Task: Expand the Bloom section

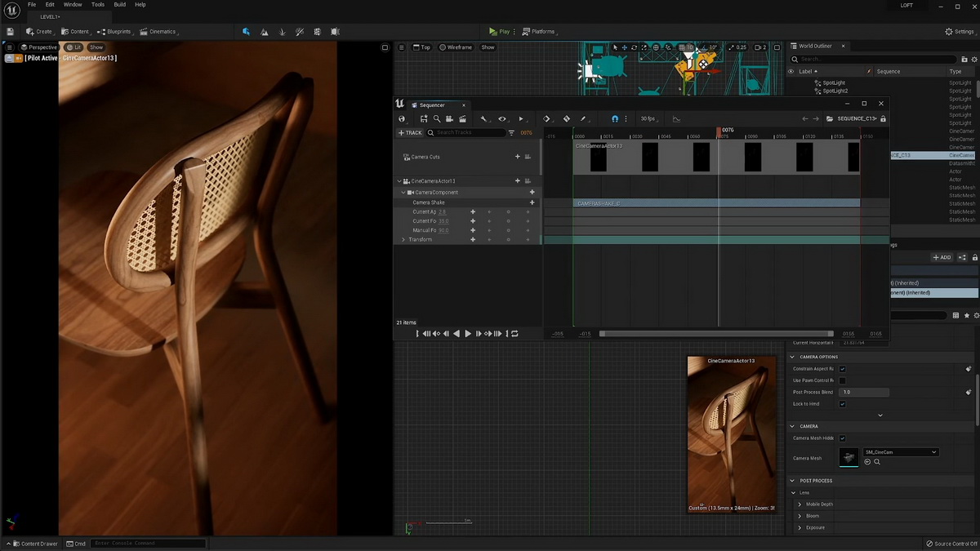Action: (x=800, y=516)
